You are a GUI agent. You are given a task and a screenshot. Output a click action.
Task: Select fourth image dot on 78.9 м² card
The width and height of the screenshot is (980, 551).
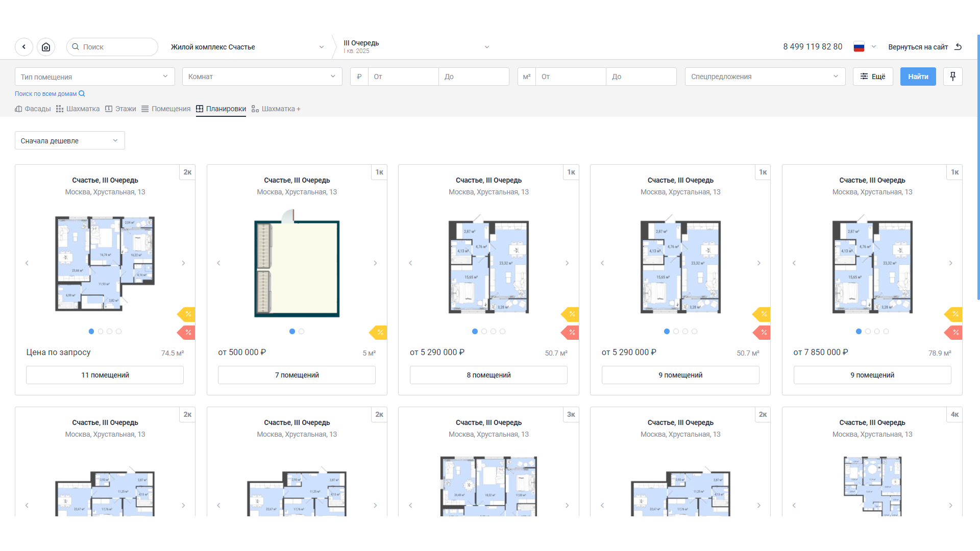pos(886,332)
